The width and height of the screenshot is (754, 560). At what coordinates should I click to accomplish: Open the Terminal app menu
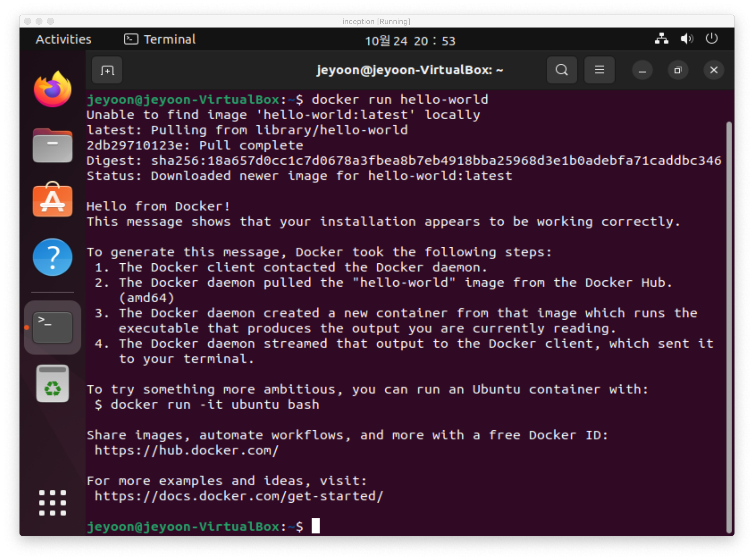pos(160,39)
